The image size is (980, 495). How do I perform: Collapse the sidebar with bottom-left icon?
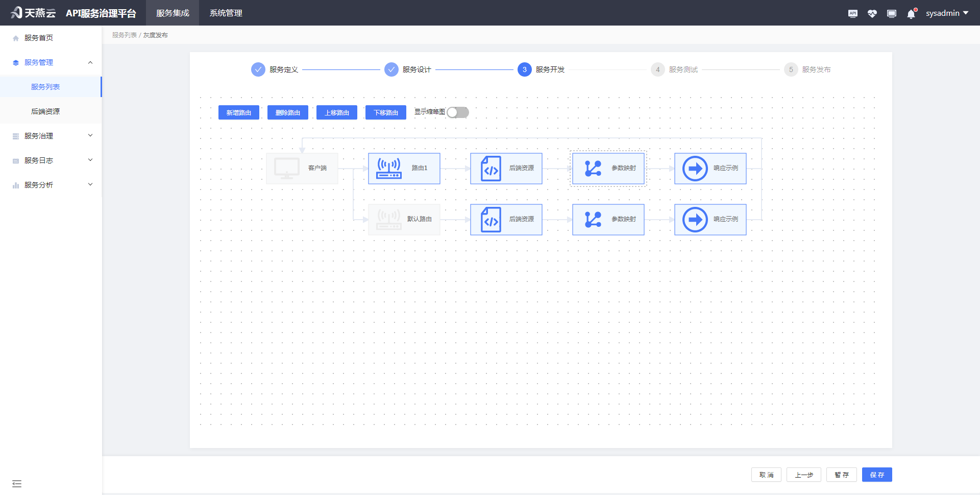(x=17, y=483)
